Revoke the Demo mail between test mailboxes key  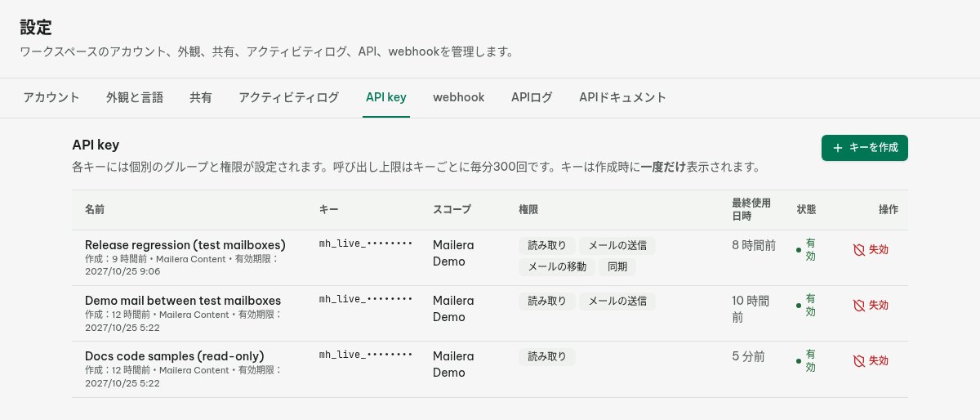pyautogui.click(x=871, y=305)
